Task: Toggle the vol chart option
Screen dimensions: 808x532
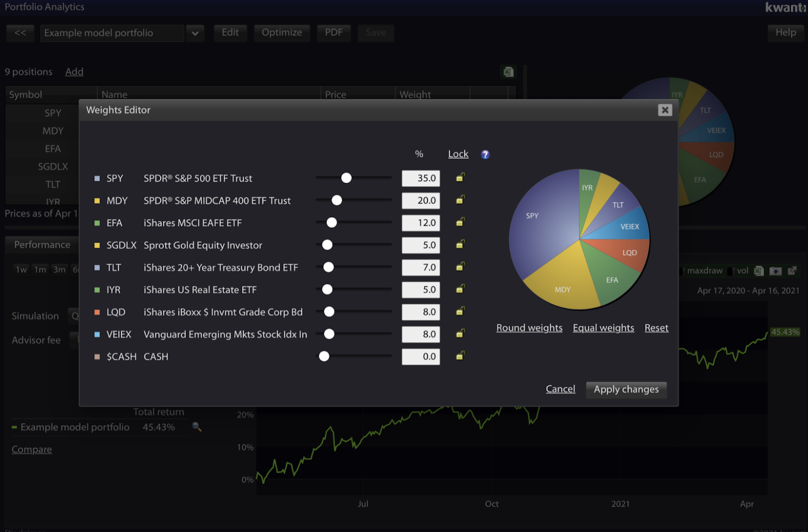Action: coord(738,271)
